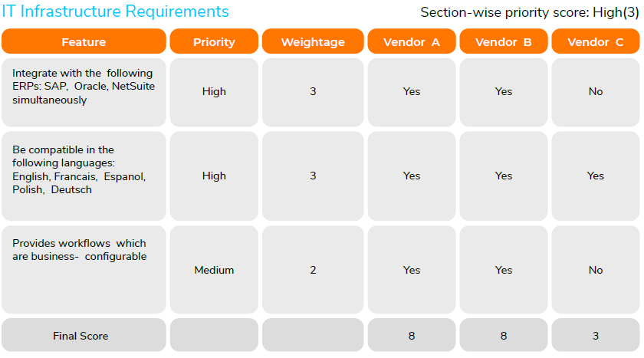The height and width of the screenshot is (358, 644).
Task: Click the Feature column header
Action: pos(84,42)
